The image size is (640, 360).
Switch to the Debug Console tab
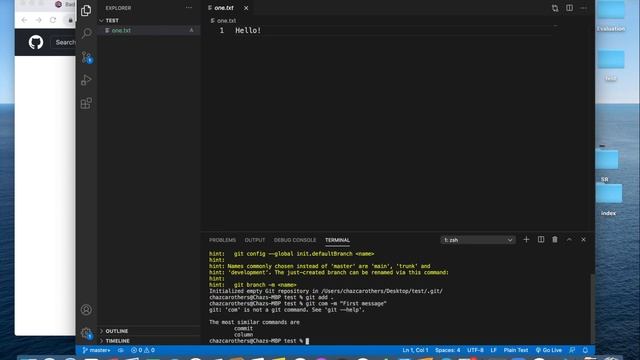(295, 240)
